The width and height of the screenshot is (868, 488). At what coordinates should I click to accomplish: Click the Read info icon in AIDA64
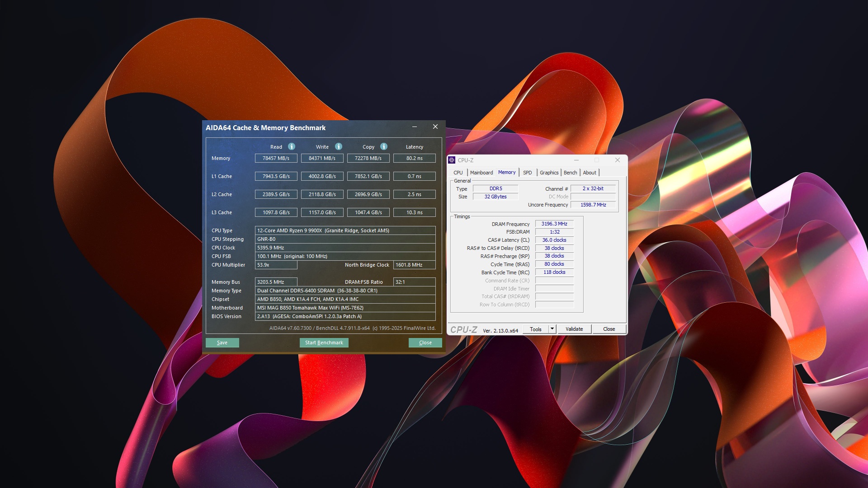(x=292, y=146)
